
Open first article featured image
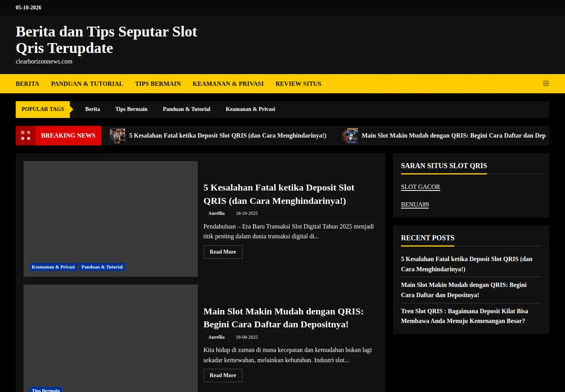111,219
